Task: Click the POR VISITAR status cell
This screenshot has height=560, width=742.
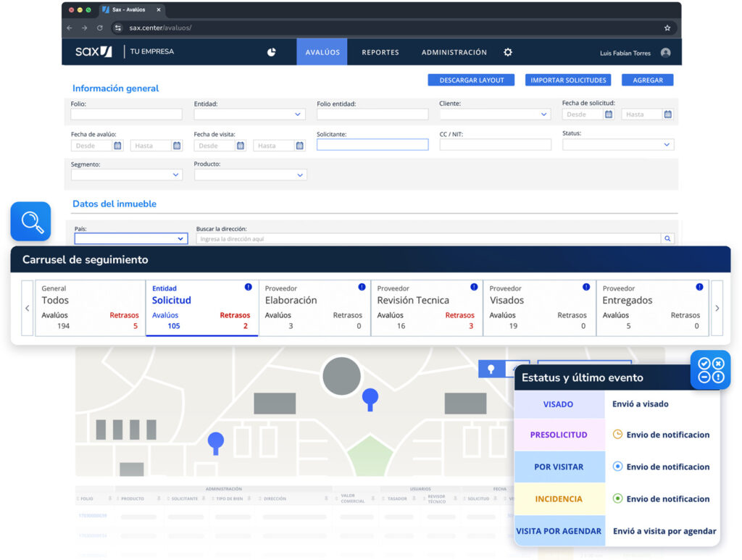Action: tap(559, 467)
